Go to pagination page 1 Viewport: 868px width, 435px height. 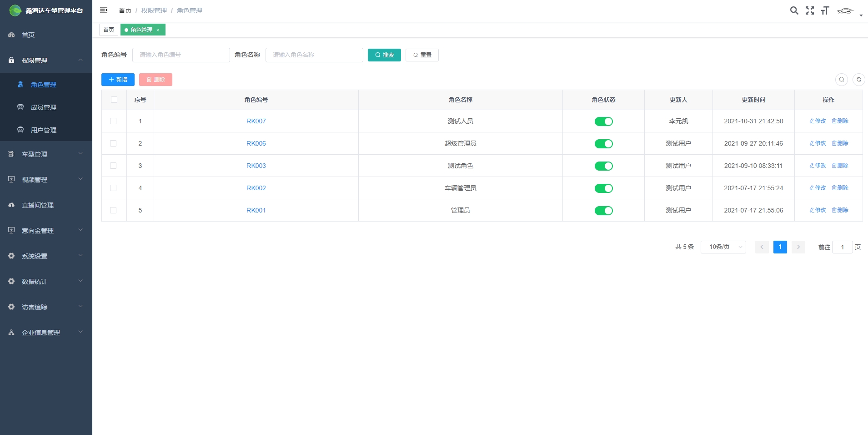(780, 247)
